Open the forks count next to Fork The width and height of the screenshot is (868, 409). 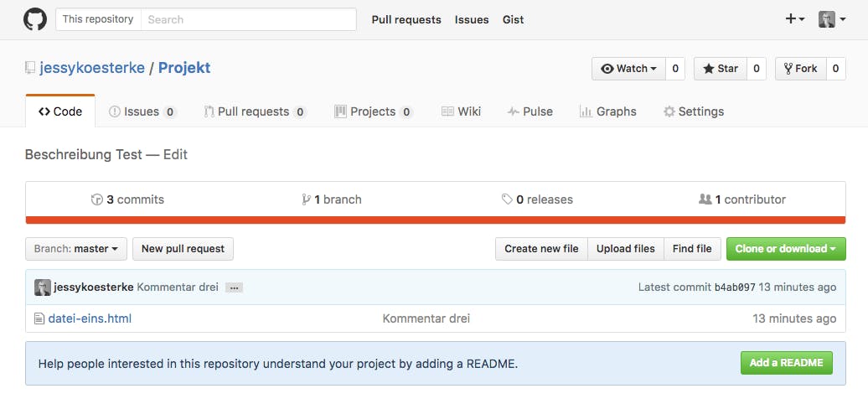pos(836,69)
